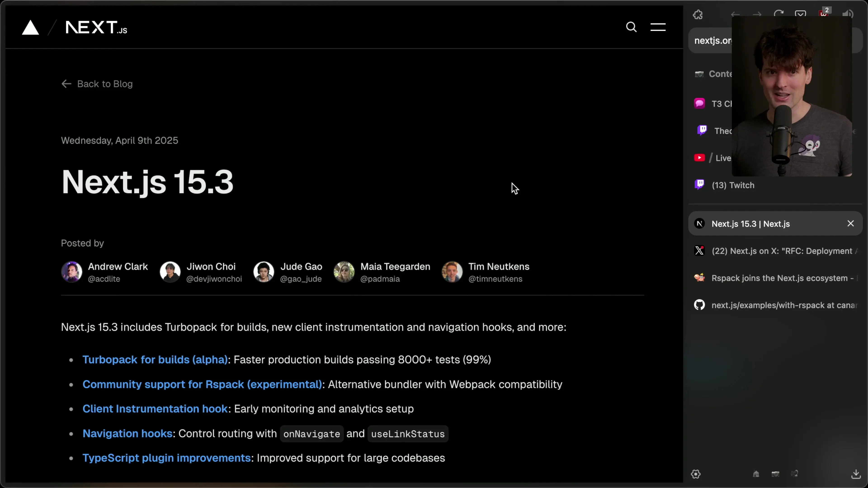
Task: Open Jiwon Choi's avatar
Action: tap(170, 272)
